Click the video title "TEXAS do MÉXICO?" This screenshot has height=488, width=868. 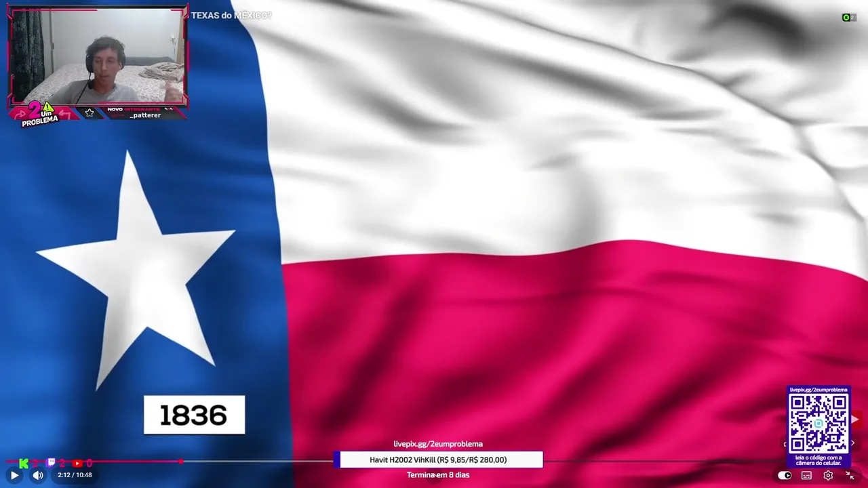tap(231, 15)
